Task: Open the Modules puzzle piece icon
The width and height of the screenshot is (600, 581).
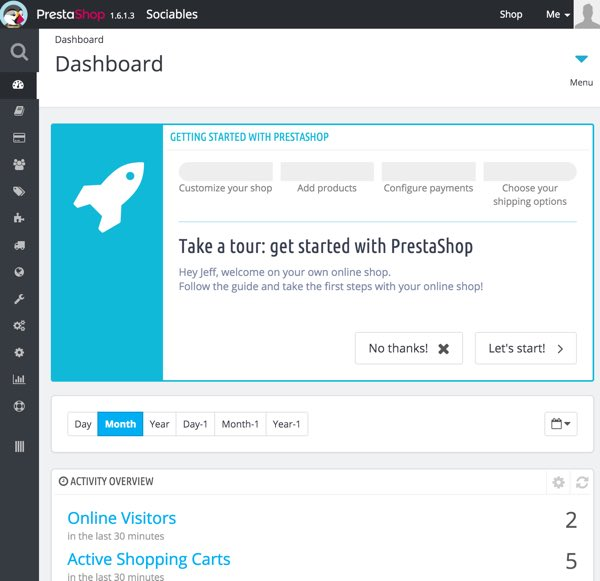Action: tap(19, 218)
